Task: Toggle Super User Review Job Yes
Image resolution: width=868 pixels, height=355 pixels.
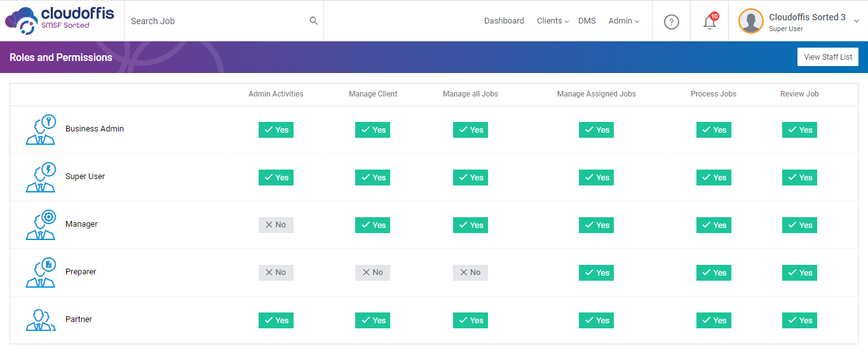Action: tap(799, 177)
